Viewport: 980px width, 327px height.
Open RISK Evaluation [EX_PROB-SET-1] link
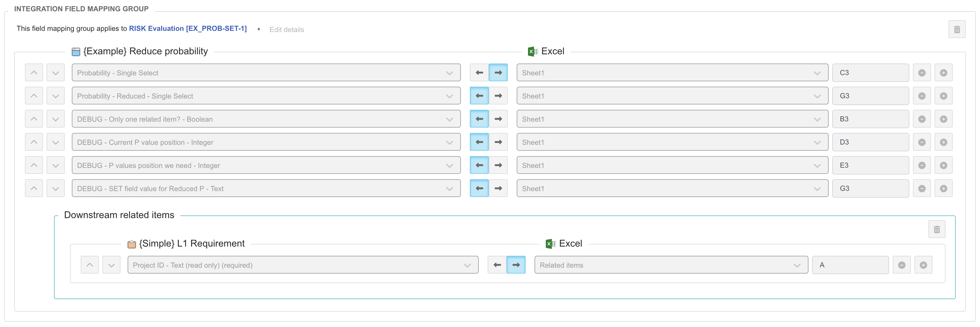[188, 28]
